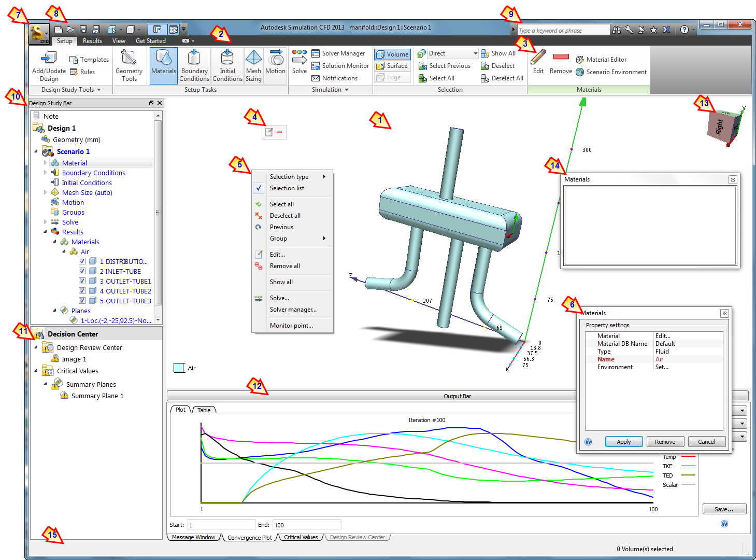Viewport: 756px width, 560px height.
Task: Open Scenario Environment
Action: (611, 72)
